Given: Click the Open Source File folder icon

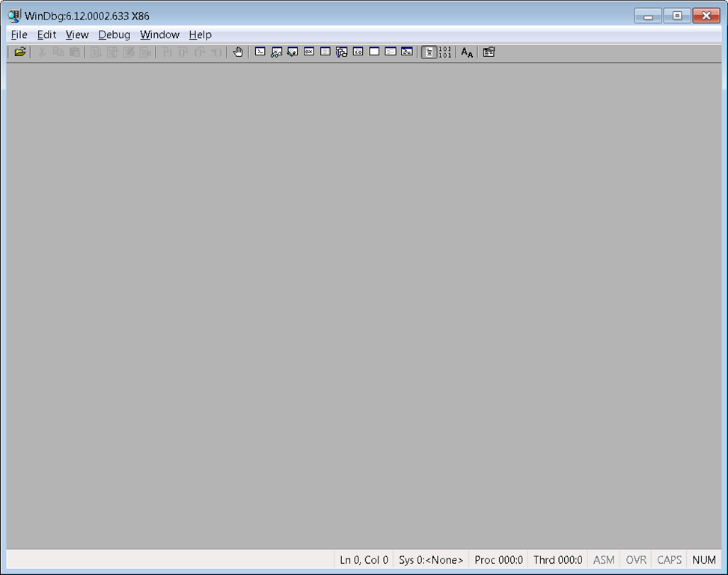Looking at the screenshot, I should 20,52.
